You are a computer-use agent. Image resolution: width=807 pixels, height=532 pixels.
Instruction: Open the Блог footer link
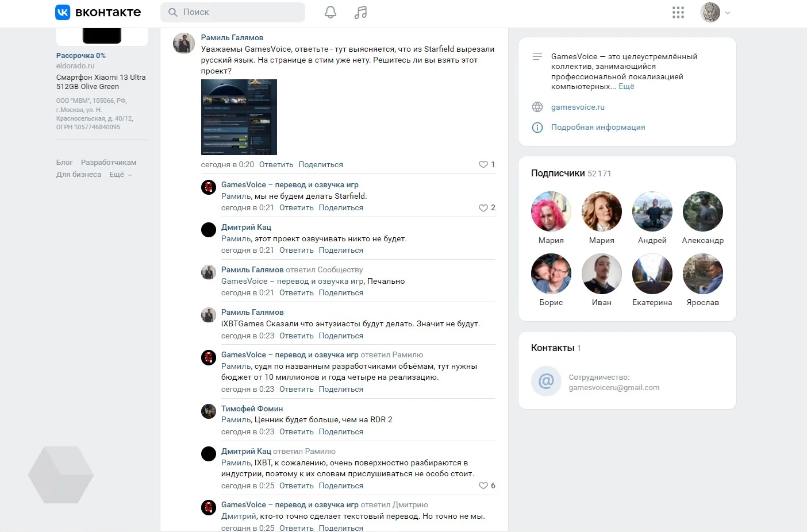click(x=64, y=163)
